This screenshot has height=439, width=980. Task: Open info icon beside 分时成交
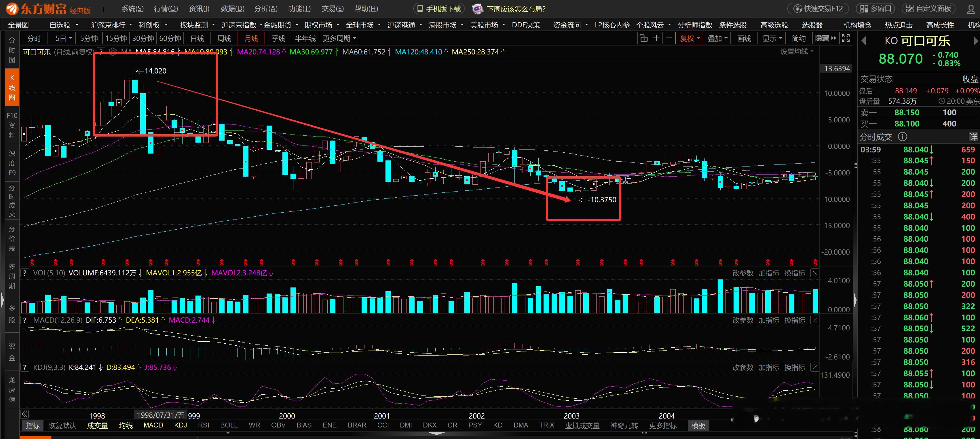(902, 137)
